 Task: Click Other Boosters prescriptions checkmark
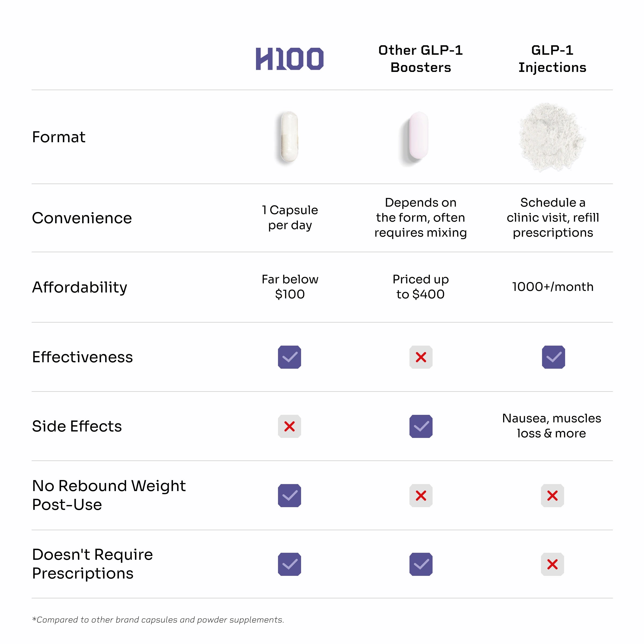pyautogui.click(x=421, y=564)
